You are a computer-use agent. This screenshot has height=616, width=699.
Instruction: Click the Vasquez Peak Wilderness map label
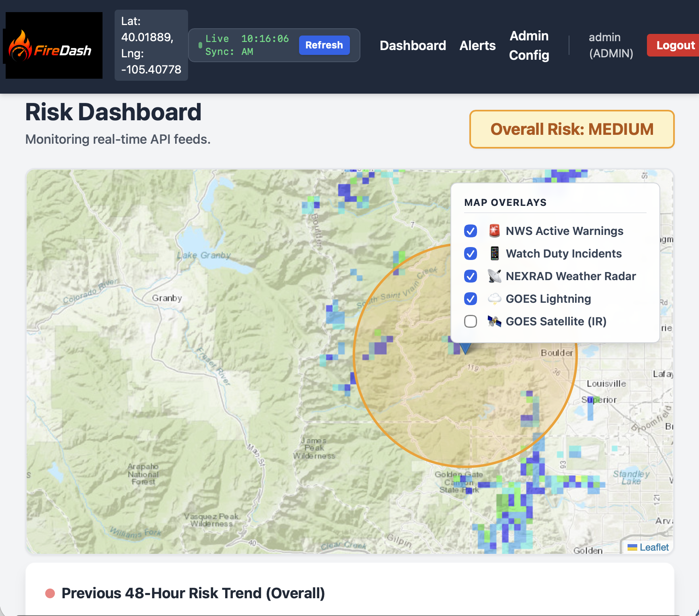tap(211, 520)
